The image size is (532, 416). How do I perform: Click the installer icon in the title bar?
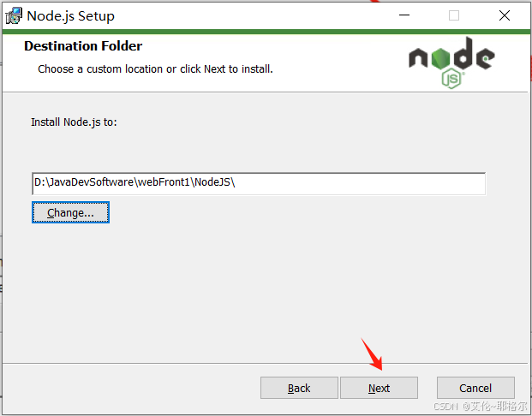point(14,16)
